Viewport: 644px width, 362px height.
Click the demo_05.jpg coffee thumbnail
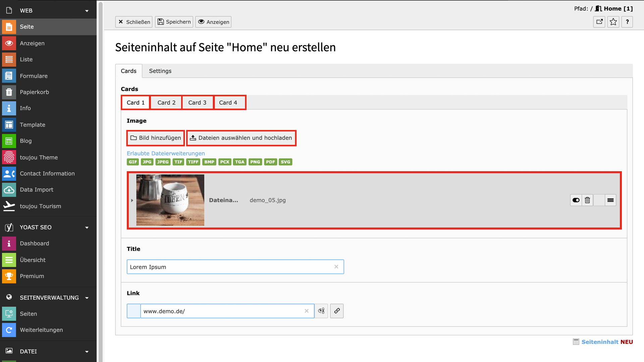[170, 200]
